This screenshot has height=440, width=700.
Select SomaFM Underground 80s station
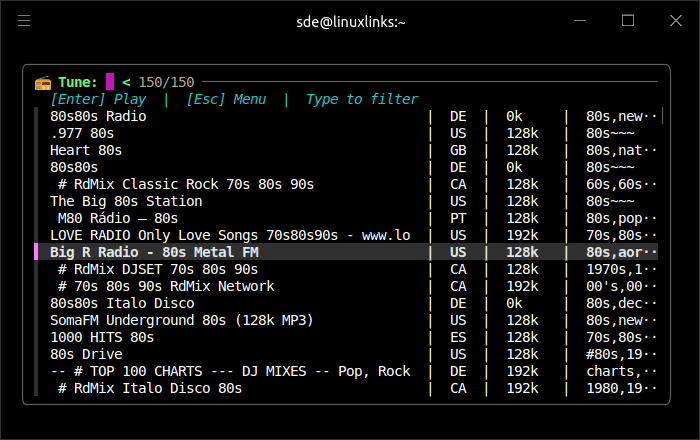click(348, 320)
